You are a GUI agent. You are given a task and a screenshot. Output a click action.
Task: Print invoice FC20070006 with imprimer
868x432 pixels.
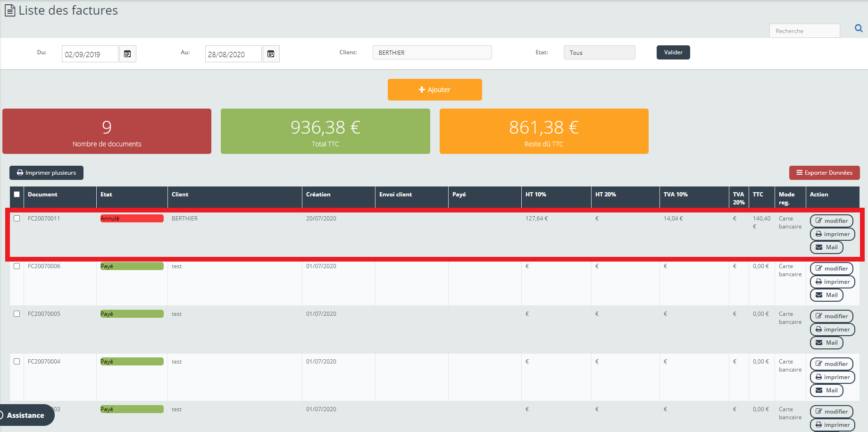(x=832, y=282)
